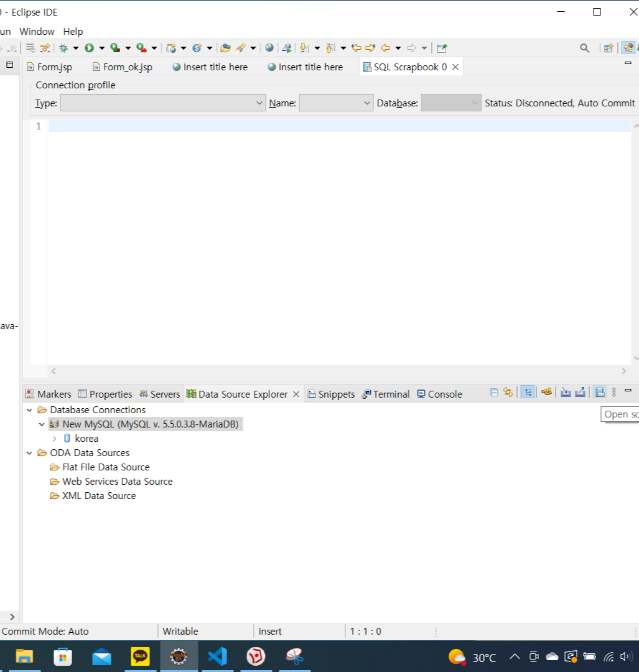This screenshot has width=639, height=672.
Task: Click the Back navigation yellow arrow
Action: point(385,48)
